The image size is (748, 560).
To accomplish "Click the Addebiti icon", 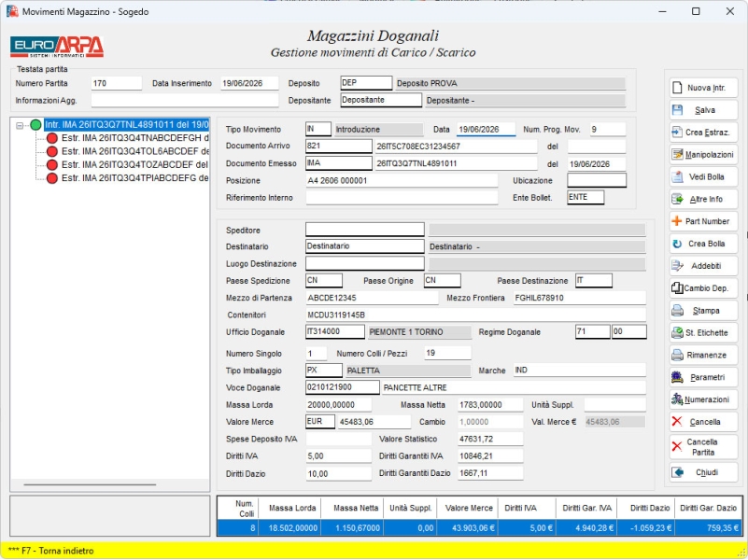I will click(677, 266).
